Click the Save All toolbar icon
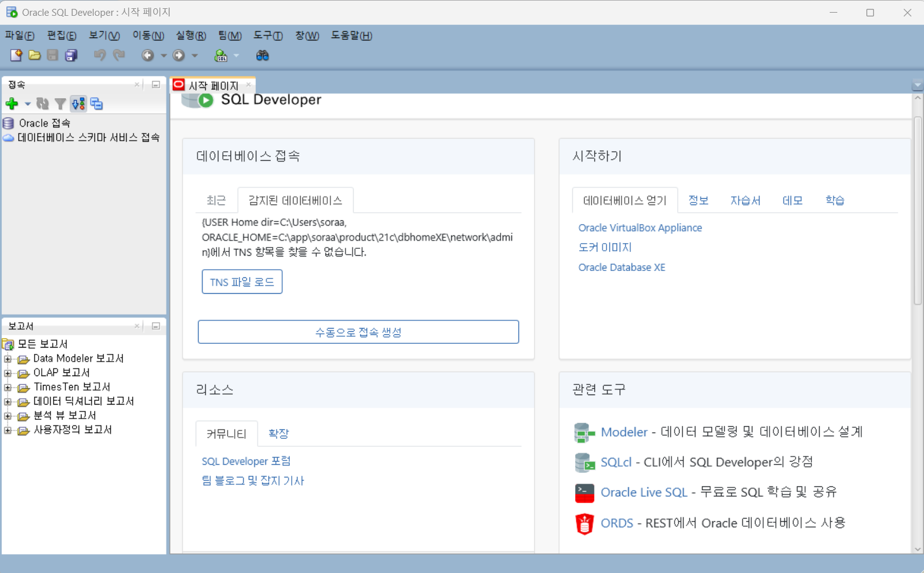Screen dimensions: 924x573 point(72,55)
